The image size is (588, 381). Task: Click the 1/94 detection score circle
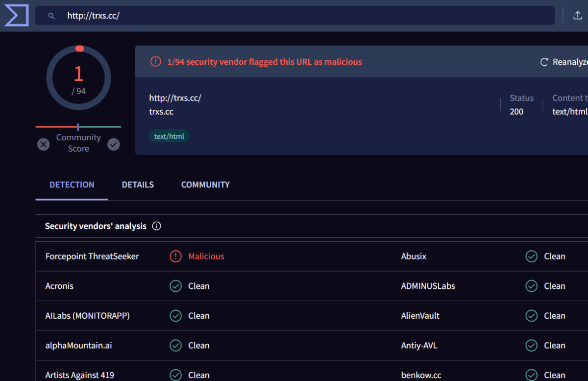[78, 78]
